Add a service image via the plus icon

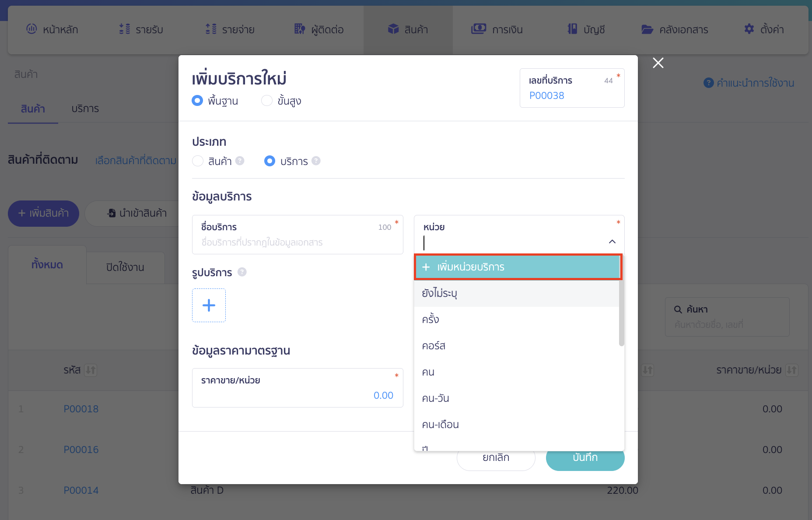click(209, 305)
